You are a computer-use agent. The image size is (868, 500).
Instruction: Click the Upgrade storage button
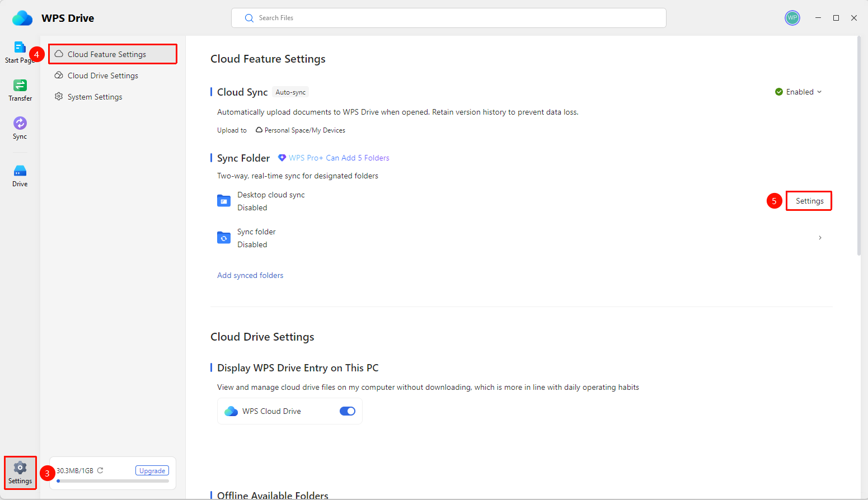[x=152, y=471]
